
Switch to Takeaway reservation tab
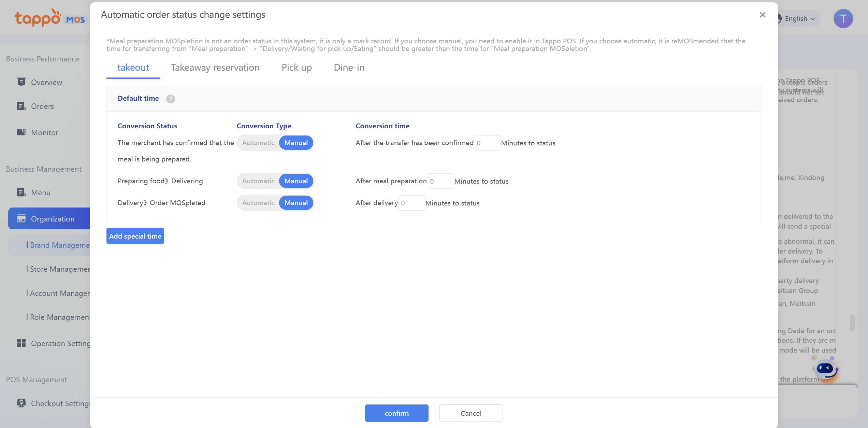click(x=215, y=68)
